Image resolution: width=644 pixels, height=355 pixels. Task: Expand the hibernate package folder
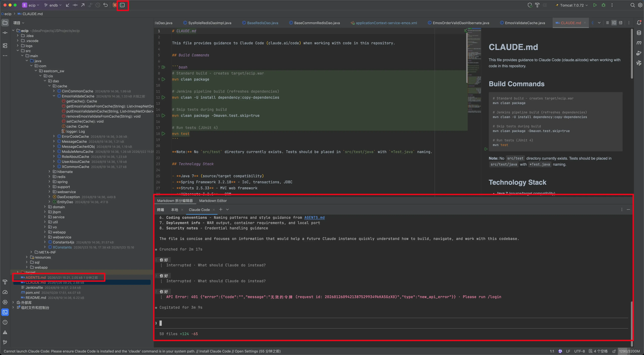coord(49,172)
